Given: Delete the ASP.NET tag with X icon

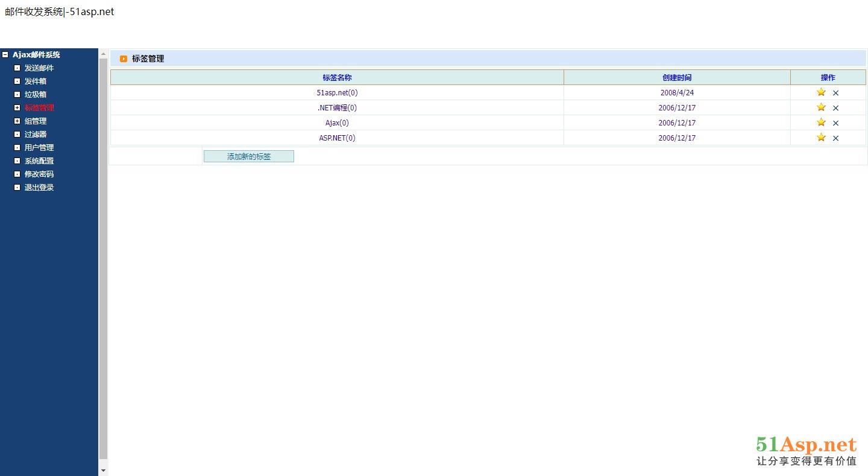Looking at the screenshot, I should 835,138.
